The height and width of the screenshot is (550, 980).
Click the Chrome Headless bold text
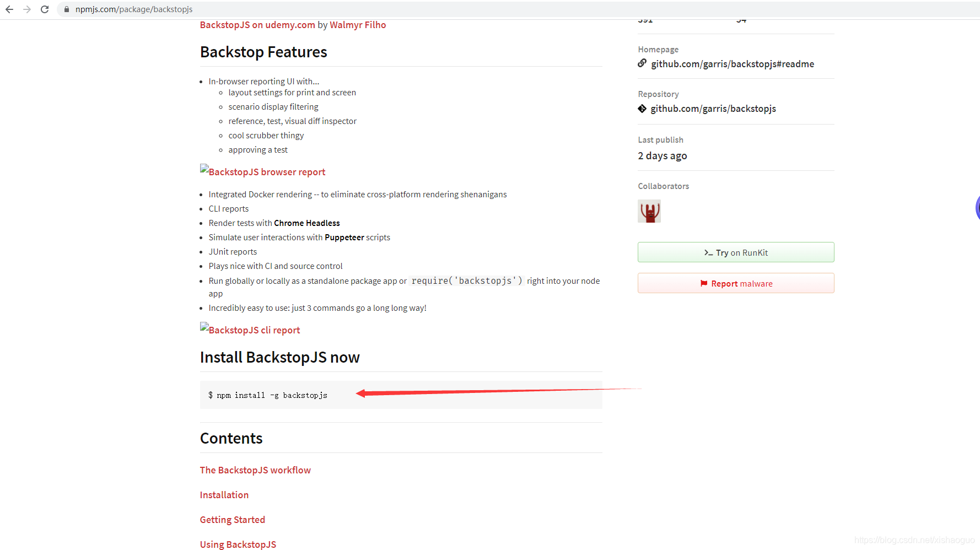pyautogui.click(x=307, y=223)
